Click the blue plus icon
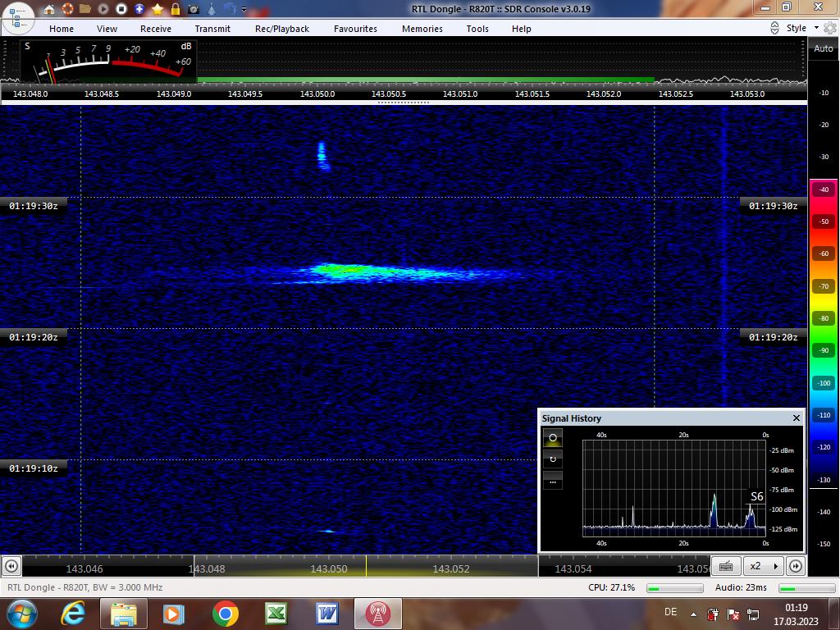 [139, 9]
